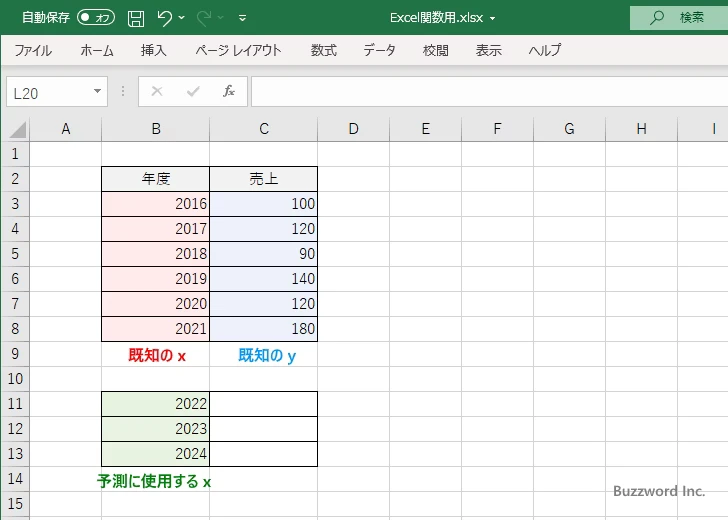
Task: Click the Insert Function fx icon
Action: coord(229,91)
